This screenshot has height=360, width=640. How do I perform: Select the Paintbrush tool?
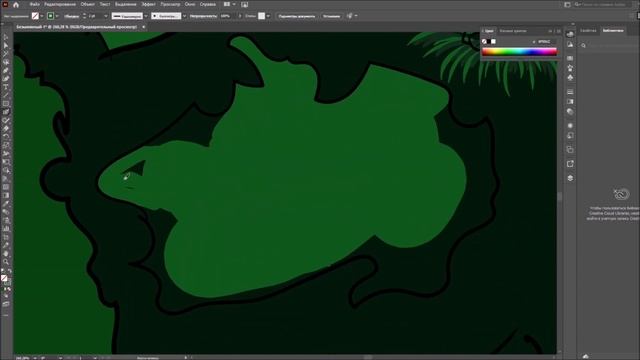(x=6, y=112)
